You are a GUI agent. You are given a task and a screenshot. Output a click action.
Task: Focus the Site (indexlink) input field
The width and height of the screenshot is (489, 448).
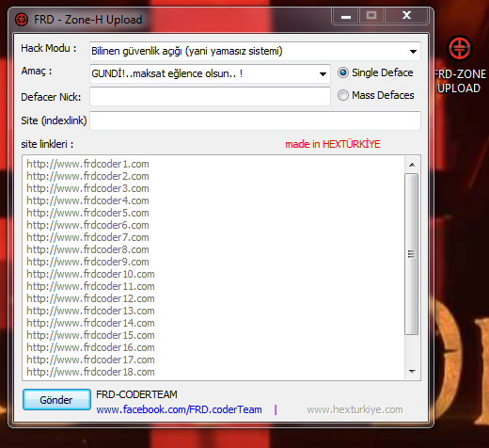pyautogui.click(x=255, y=120)
